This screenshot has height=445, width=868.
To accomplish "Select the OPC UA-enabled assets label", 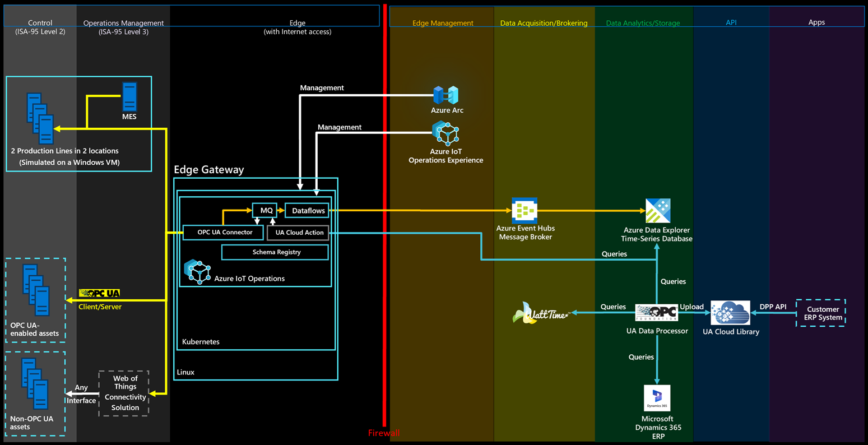I will pos(35,329).
